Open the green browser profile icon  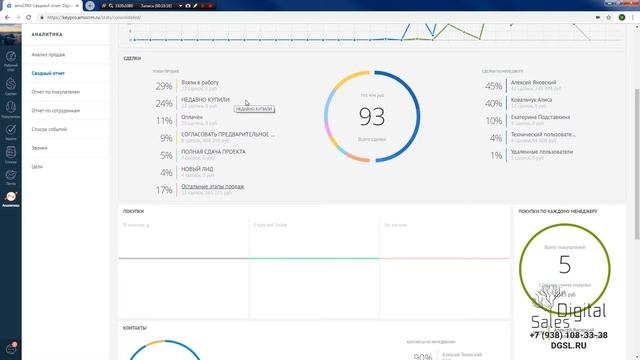(622, 18)
